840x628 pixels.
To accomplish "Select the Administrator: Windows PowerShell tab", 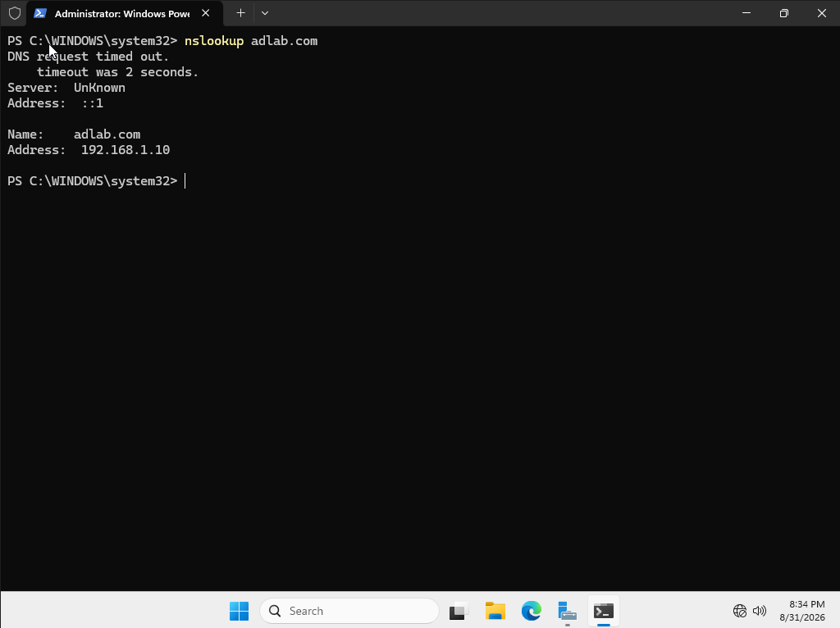I will tap(125, 13).
